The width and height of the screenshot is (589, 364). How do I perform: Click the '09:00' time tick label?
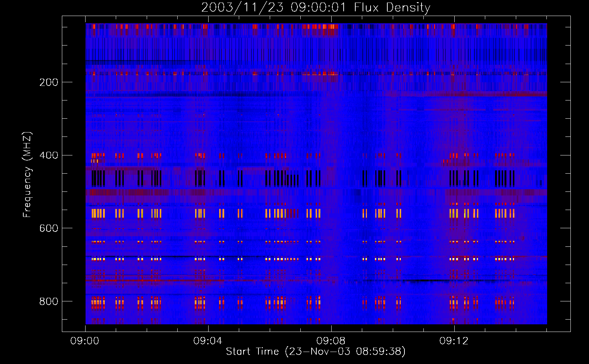tap(85, 341)
